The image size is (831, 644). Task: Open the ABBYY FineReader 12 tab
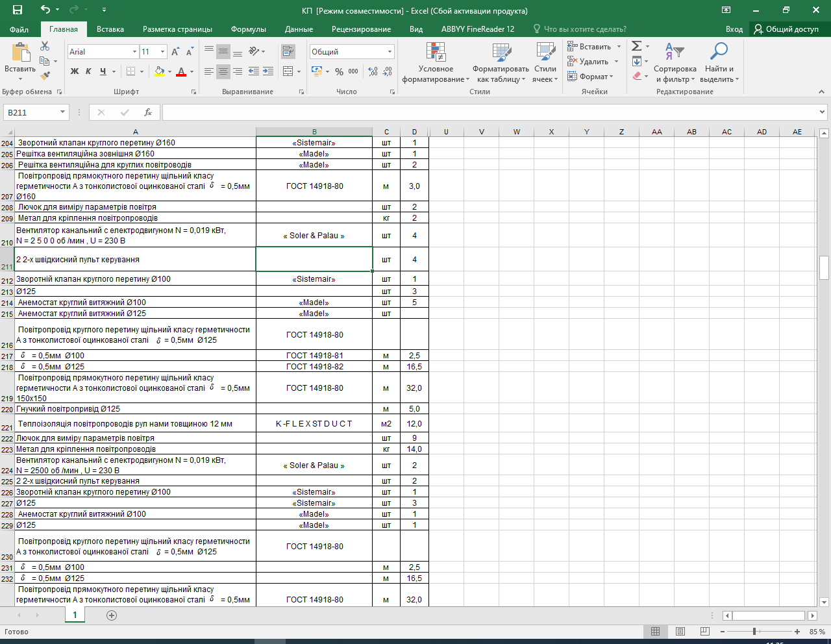coord(478,29)
